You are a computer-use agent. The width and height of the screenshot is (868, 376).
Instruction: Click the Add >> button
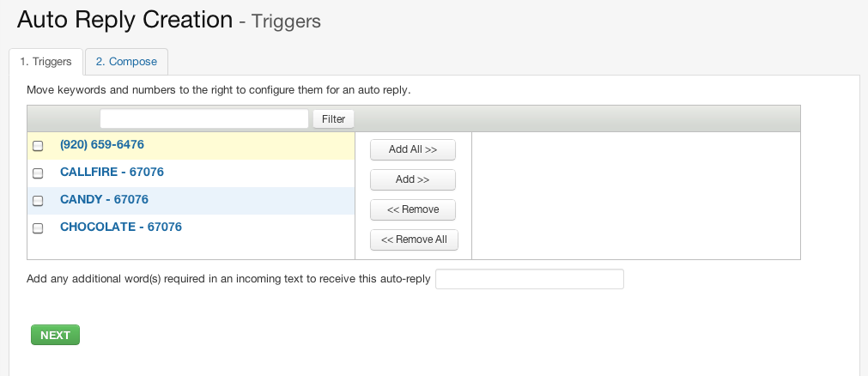click(412, 179)
